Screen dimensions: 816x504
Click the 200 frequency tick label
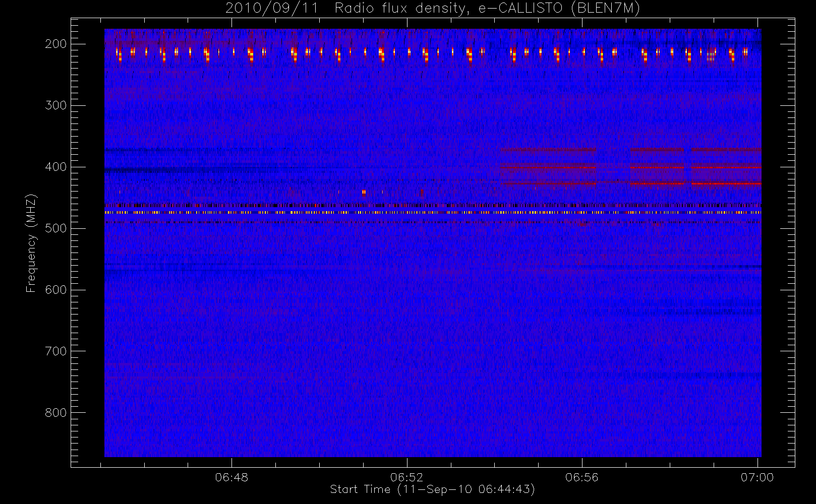56,44
